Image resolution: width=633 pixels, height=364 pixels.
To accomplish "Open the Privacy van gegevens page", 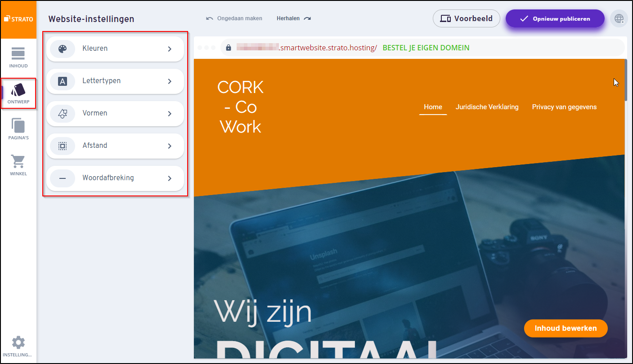I will [x=564, y=107].
